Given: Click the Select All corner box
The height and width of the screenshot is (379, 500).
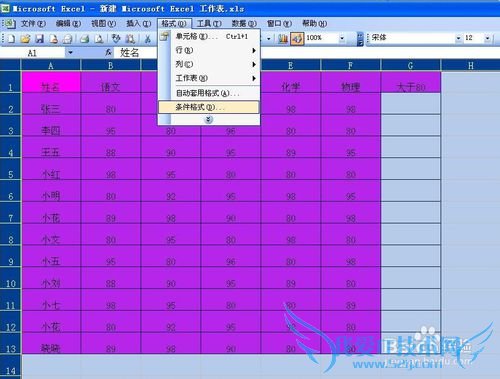Looking at the screenshot, I should (x=10, y=65).
